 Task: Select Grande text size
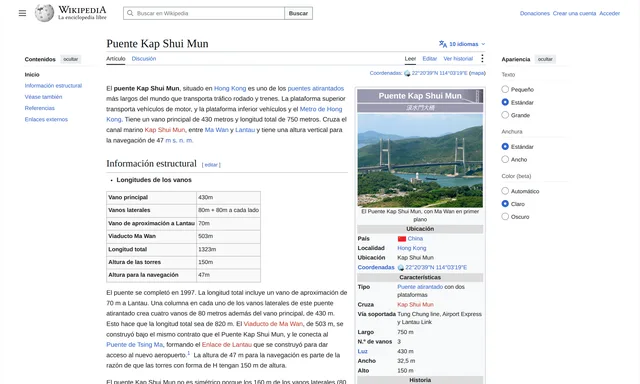pyautogui.click(x=505, y=115)
